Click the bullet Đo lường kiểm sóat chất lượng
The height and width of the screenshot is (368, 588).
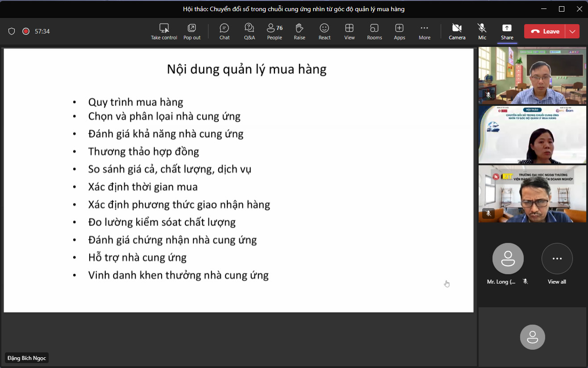point(162,222)
